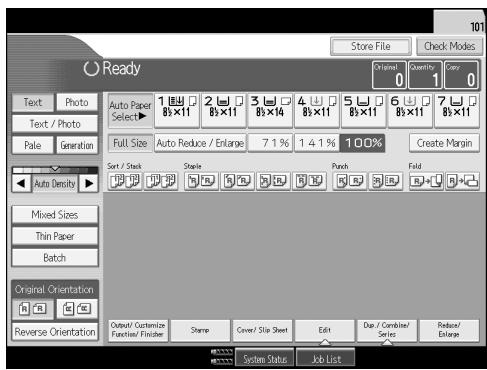Select the 2-hole Punch icon
Viewport: 487px width, 370px height.
350,181
